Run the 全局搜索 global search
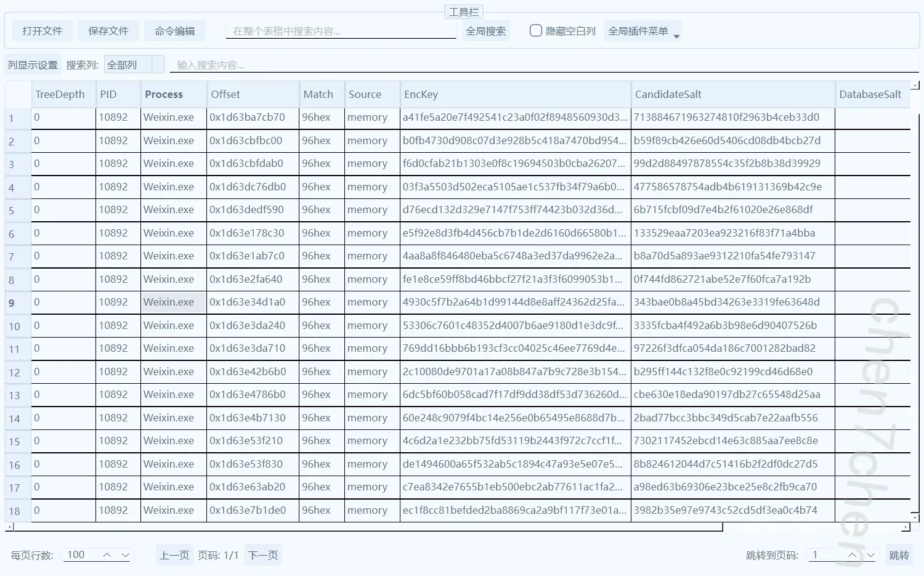The image size is (924, 576). click(485, 31)
